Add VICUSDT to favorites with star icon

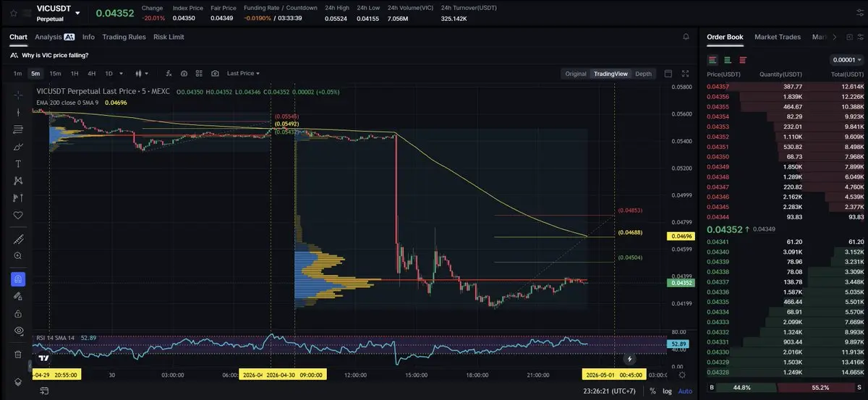point(14,13)
